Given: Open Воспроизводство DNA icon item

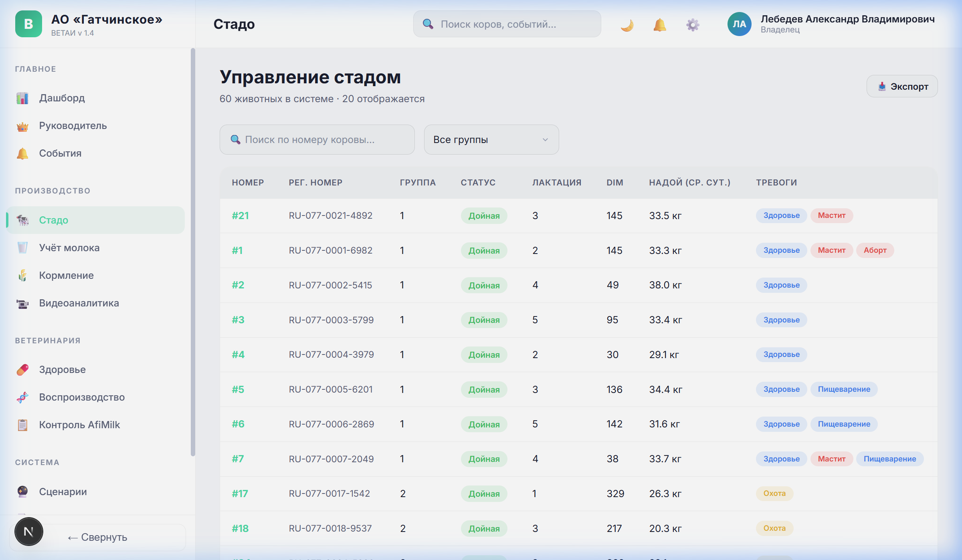Looking at the screenshot, I should (x=23, y=397).
